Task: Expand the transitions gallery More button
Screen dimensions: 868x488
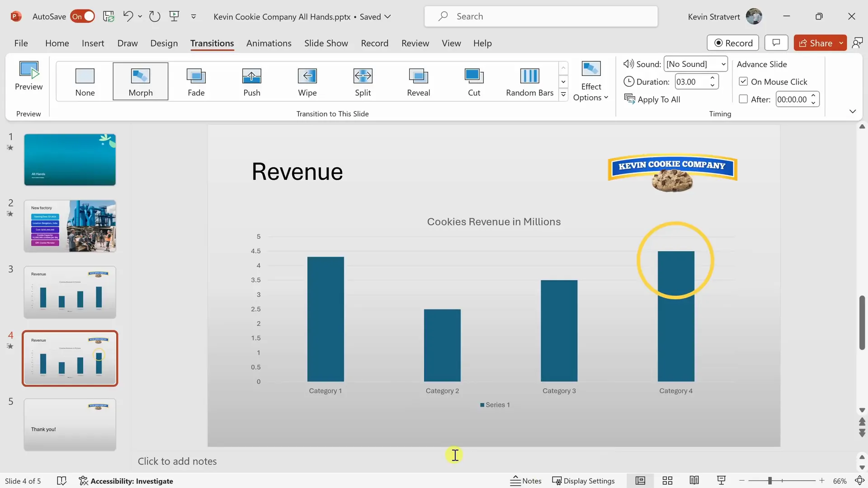Action: tap(563, 94)
